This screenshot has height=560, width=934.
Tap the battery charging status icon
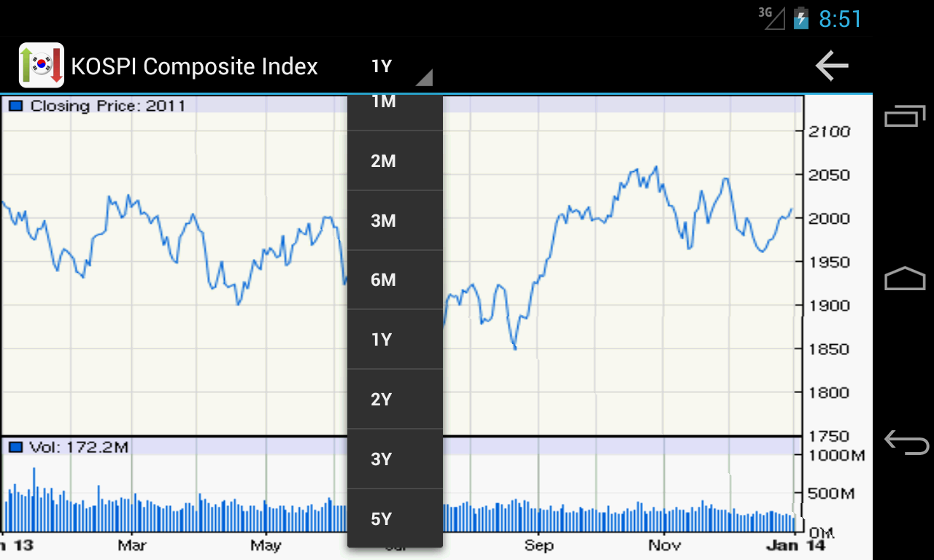click(x=801, y=17)
